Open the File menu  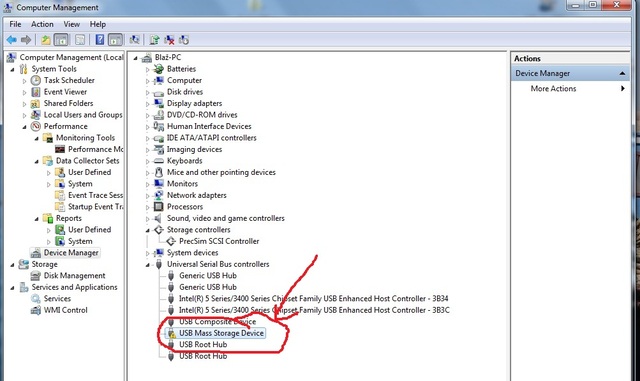15,24
